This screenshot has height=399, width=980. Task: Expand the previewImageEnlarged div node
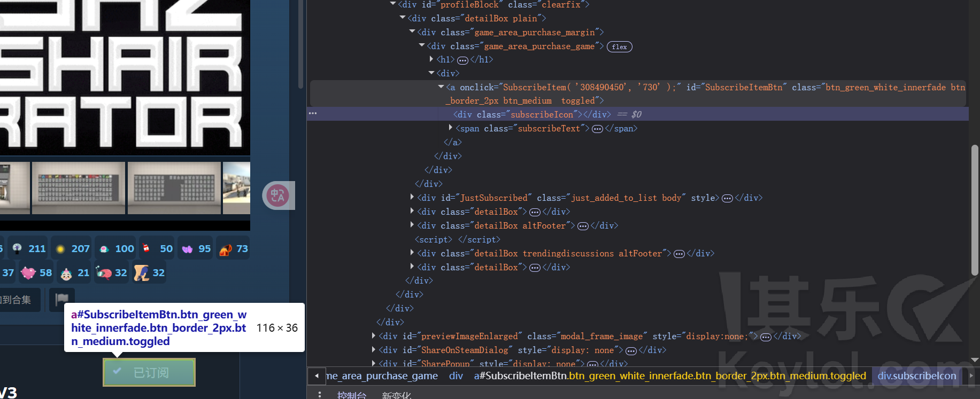click(374, 335)
